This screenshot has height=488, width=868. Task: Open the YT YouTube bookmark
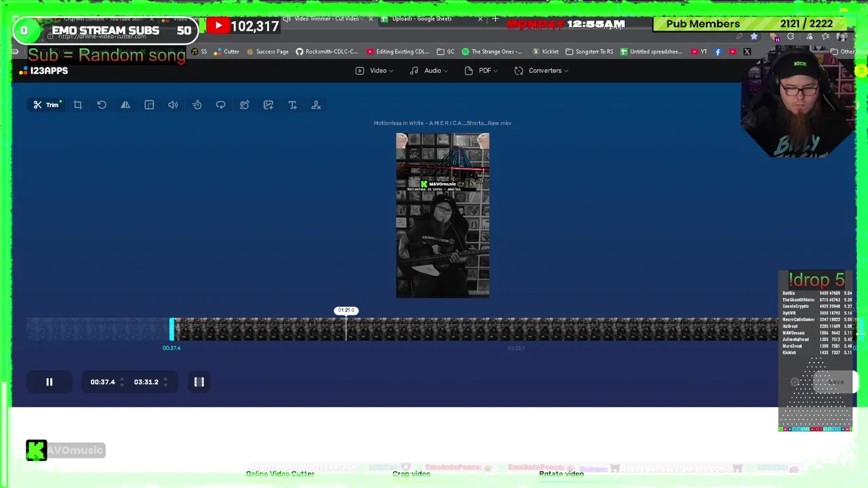pyautogui.click(x=699, y=52)
